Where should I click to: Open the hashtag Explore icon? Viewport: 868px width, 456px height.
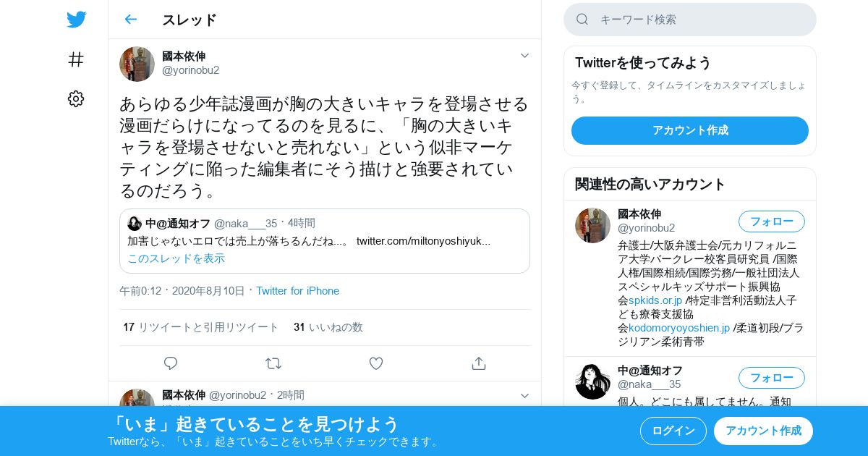(76, 59)
